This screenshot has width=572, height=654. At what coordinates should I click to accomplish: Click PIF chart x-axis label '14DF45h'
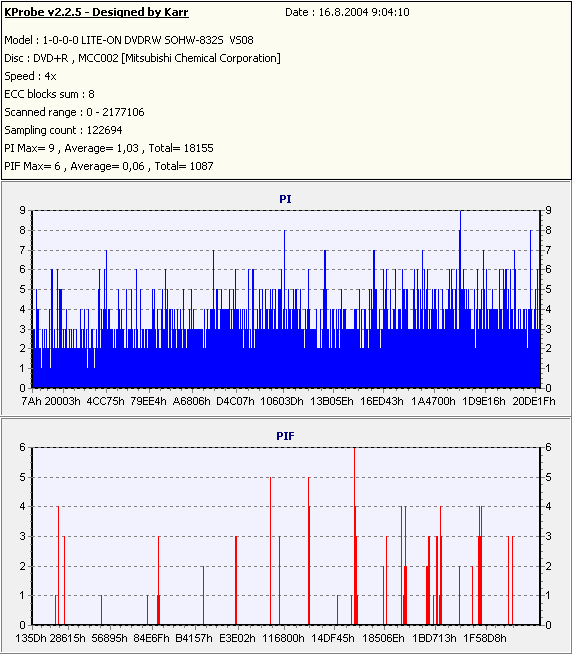[333, 638]
